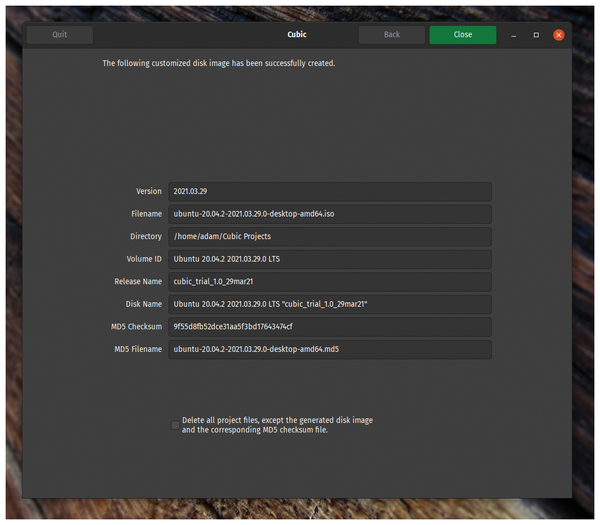Click the MD5 Filename label
600x525 pixels.
tap(138, 349)
